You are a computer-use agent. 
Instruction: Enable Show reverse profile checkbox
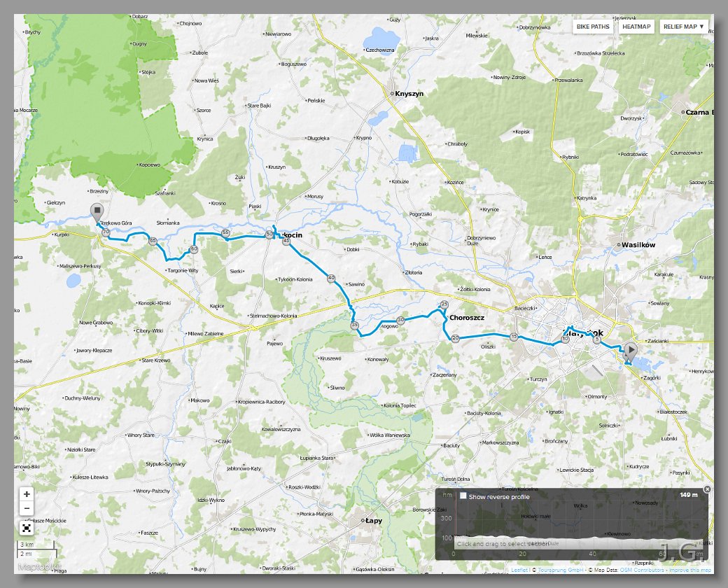tap(463, 496)
